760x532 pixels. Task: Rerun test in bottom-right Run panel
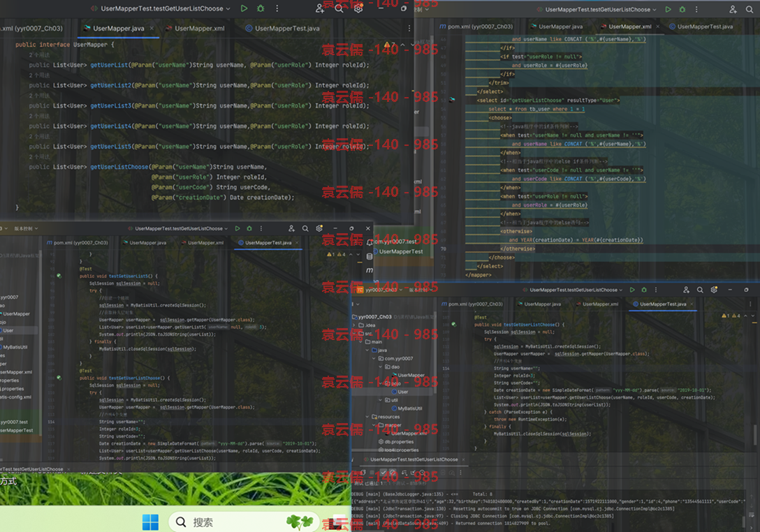pyautogui.click(x=363, y=473)
